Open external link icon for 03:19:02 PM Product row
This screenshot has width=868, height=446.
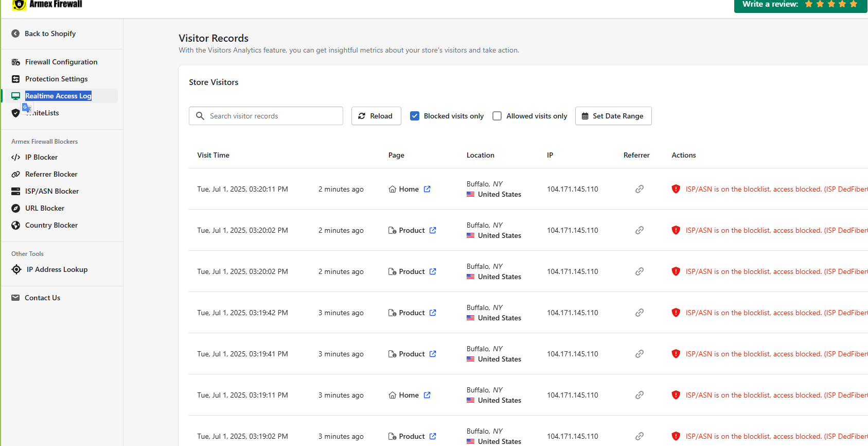(433, 436)
